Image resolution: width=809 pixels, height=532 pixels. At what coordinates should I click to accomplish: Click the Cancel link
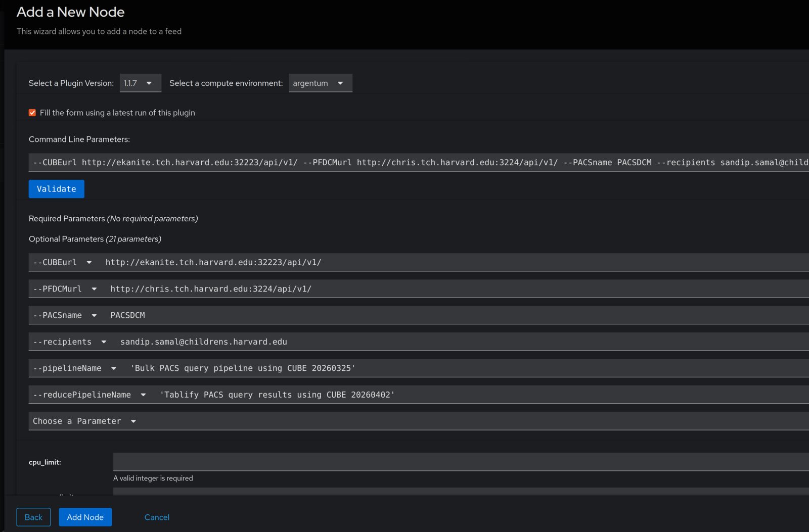click(157, 517)
